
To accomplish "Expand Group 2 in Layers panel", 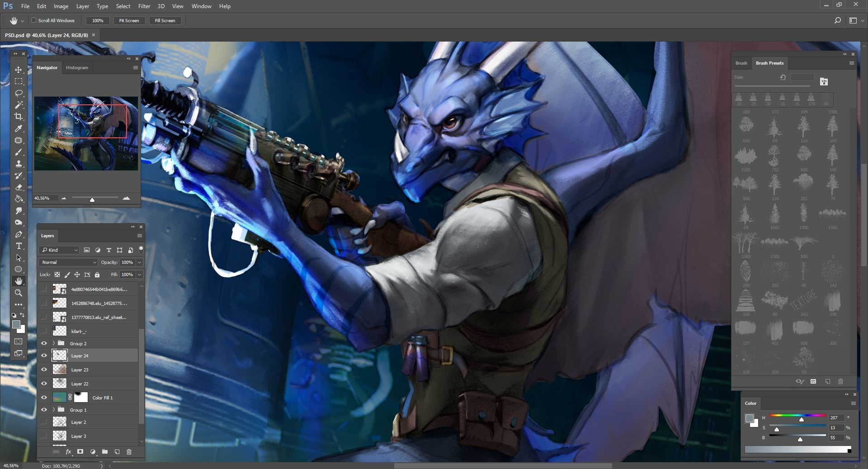I will click(54, 343).
